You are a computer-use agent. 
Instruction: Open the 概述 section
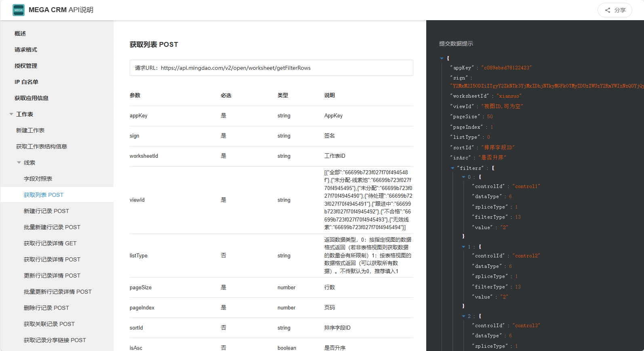[20, 33]
